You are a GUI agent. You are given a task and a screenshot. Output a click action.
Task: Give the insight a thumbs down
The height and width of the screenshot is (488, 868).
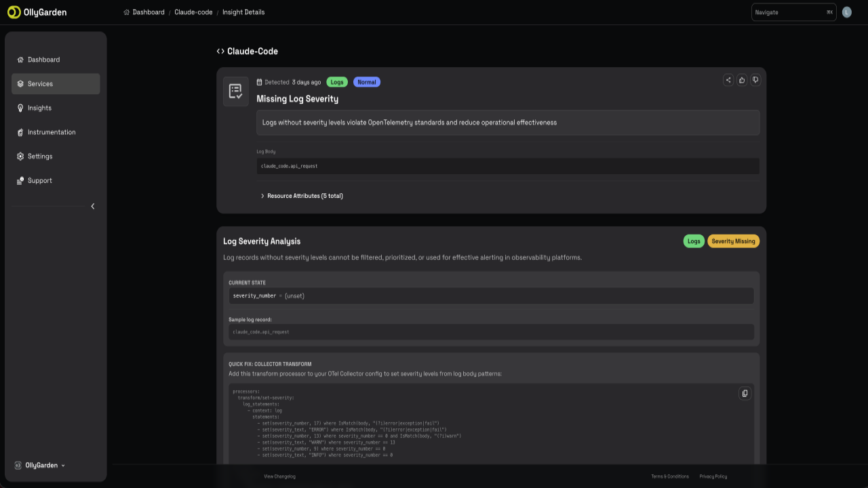[x=755, y=80]
